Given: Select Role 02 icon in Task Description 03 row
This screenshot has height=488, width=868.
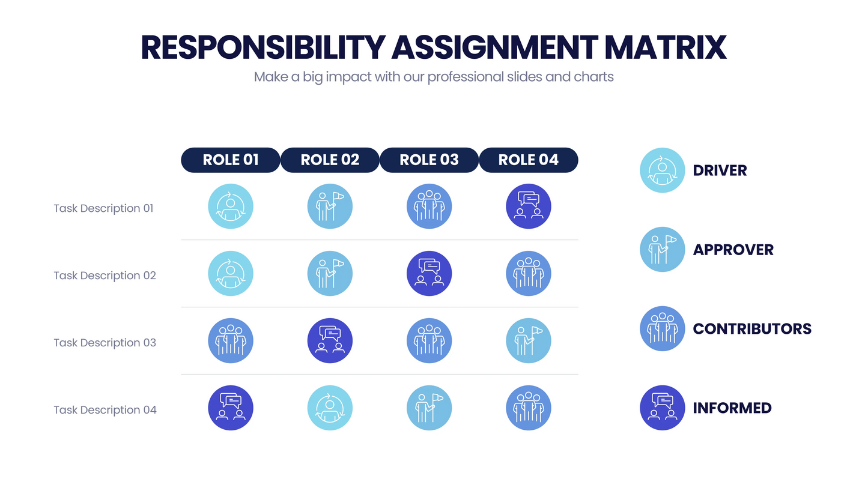Looking at the screenshot, I should [330, 341].
